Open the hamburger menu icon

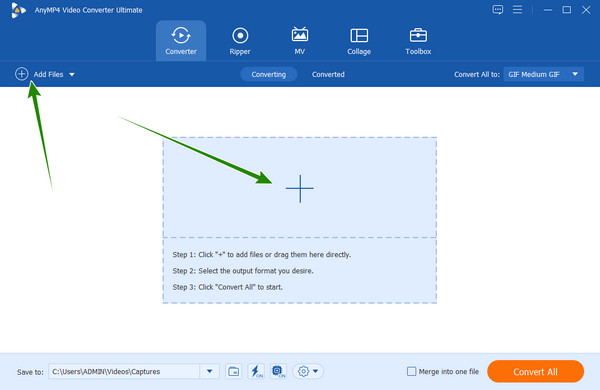tap(517, 10)
